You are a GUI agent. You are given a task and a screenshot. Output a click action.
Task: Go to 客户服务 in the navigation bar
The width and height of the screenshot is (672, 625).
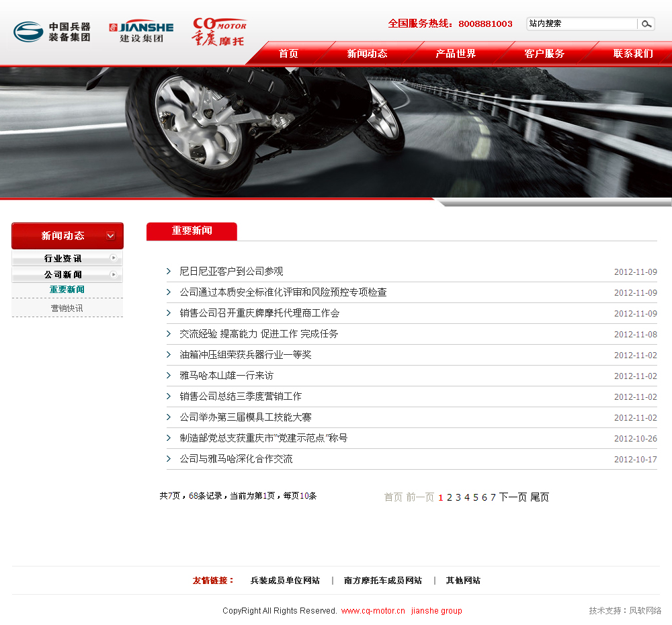[544, 54]
